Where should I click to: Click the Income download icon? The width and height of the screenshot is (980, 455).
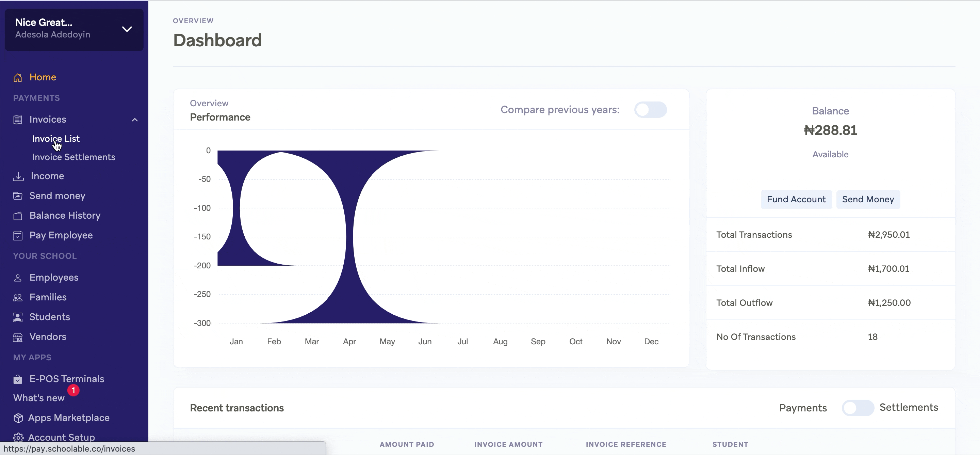pyautogui.click(x=18, y=176)
